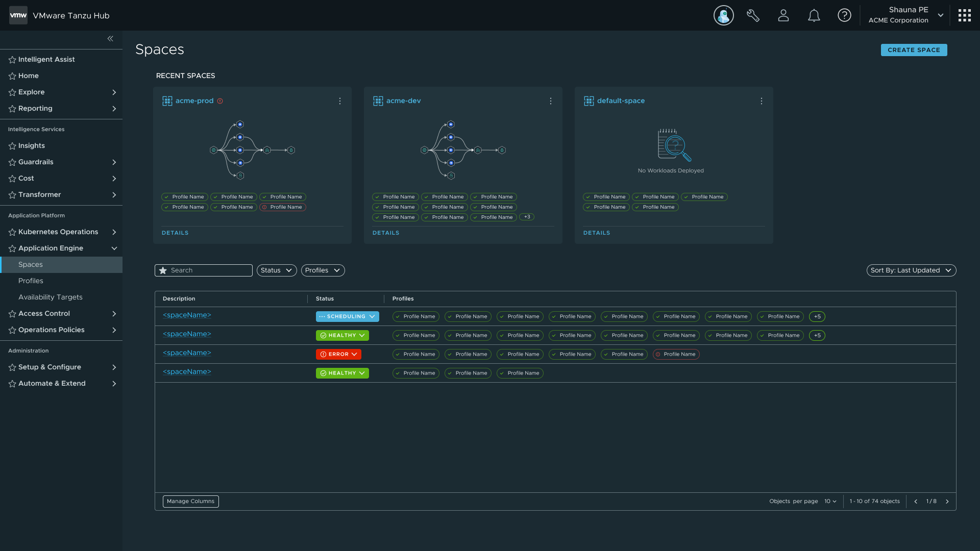Open the apps grid switcher icon
The width and height of the screenshot is (980, 551).
tap(964, 15)
